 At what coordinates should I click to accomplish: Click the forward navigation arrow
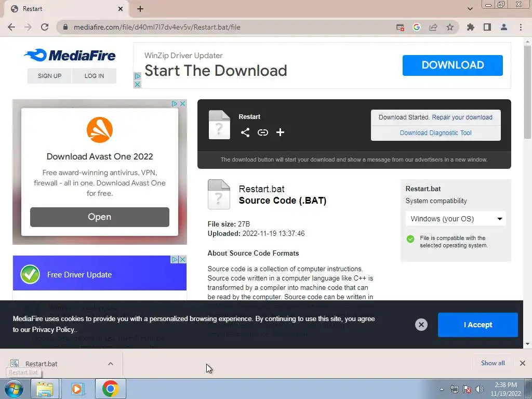coord(28,27)
